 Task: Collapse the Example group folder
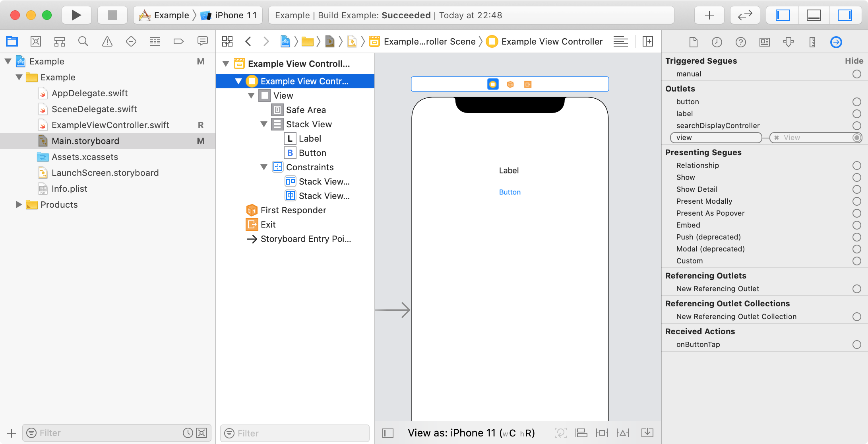(19, 77)
